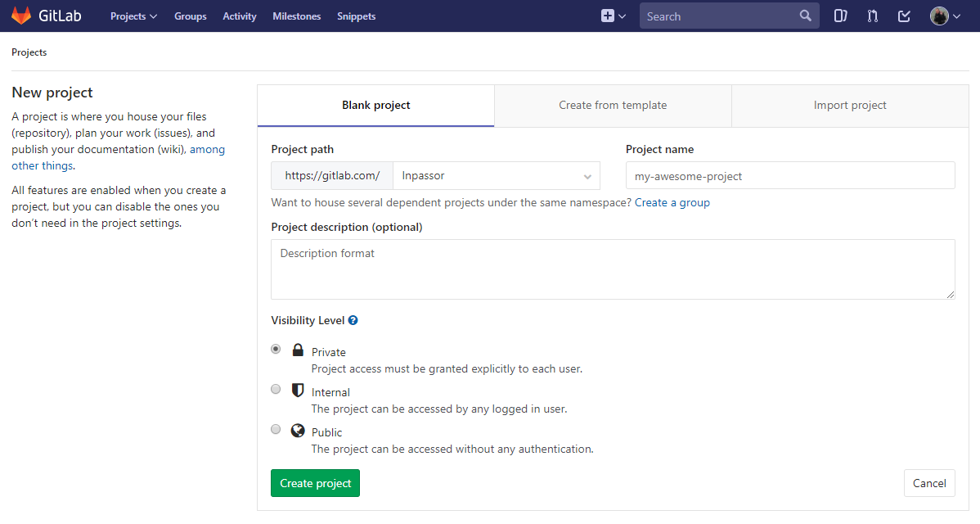Click the GitLab fox logo

tap(21, 16)
